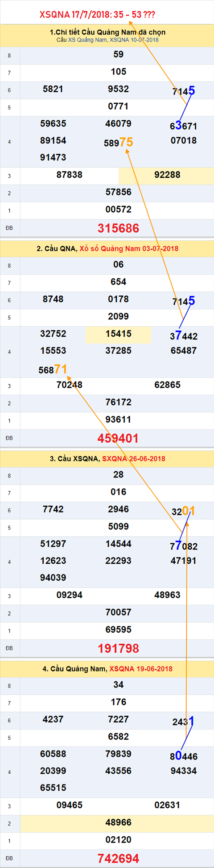
Task: Open the red link 'XSQNA 19-06-2018'
Action: [141, 669]
